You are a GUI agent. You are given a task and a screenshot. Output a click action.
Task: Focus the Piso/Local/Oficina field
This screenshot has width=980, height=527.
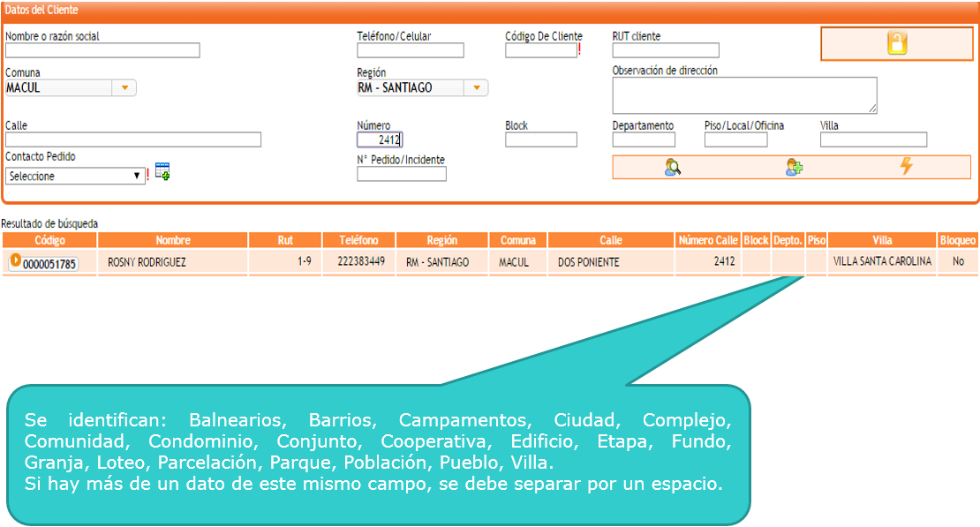point(736,140)
